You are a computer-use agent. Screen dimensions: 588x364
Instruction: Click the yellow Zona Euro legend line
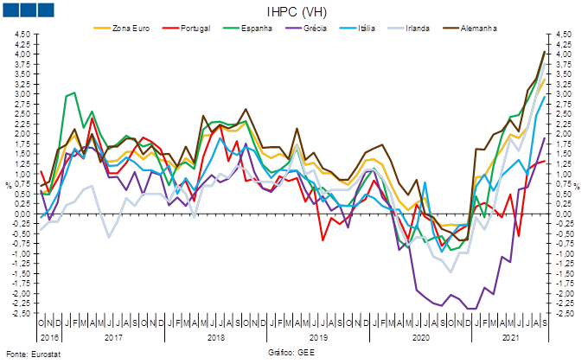pyautogui.click(x=102, y=29)
